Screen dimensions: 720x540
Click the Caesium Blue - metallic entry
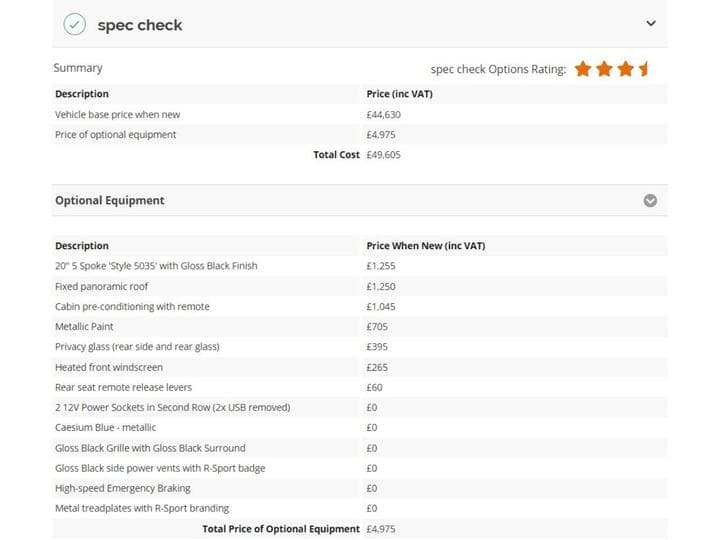click(x=105, y=428)
